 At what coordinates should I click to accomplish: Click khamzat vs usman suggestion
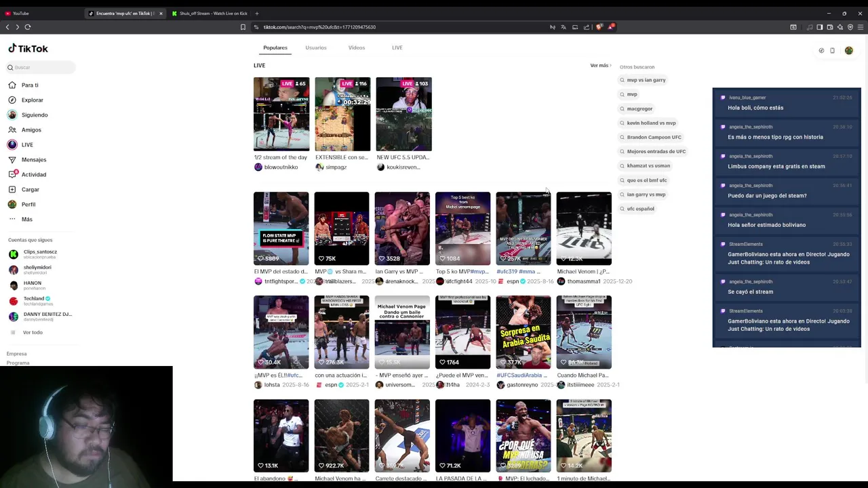(x=644, y=166)
